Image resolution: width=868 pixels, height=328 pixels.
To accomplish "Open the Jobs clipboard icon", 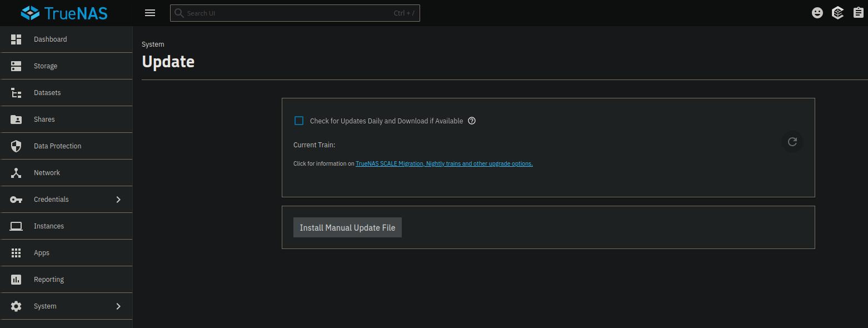I will (858, 13).
